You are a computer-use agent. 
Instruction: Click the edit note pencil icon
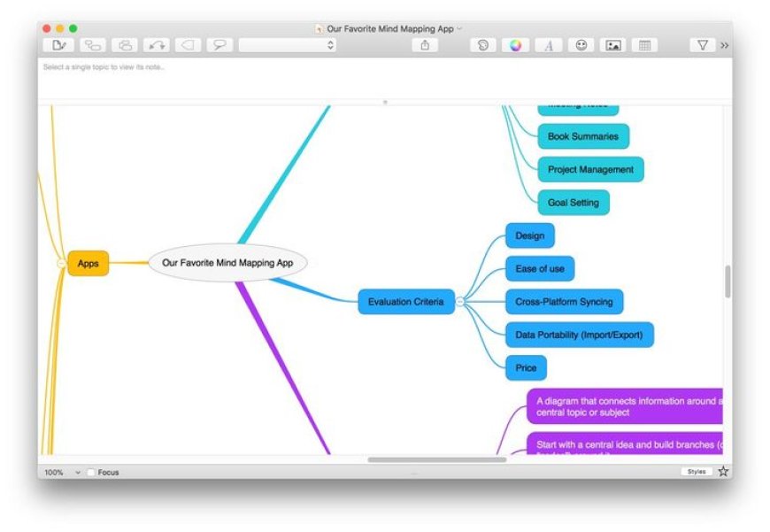tap(58, 45)
